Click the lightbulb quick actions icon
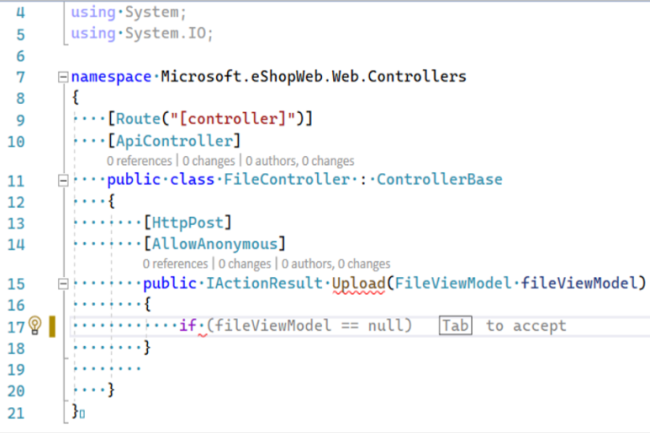This screenshot has width=650, height=433. click(x=33, y=326)
